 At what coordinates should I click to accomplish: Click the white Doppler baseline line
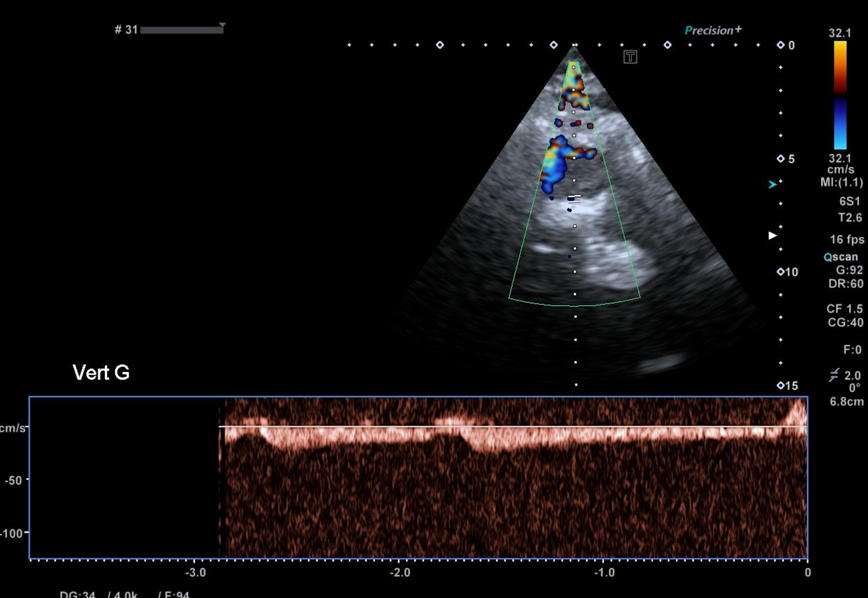coord(509,426)
